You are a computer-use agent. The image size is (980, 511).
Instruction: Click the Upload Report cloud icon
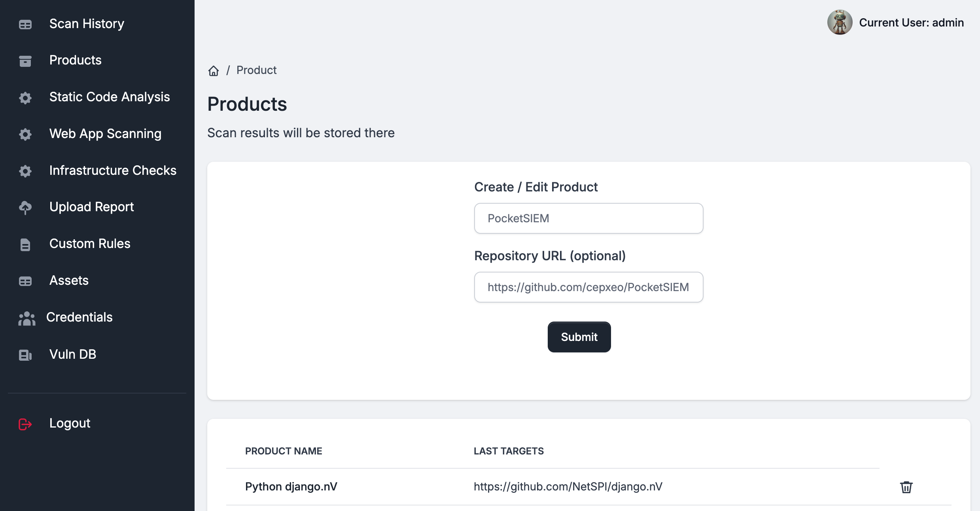click(25, 207)
